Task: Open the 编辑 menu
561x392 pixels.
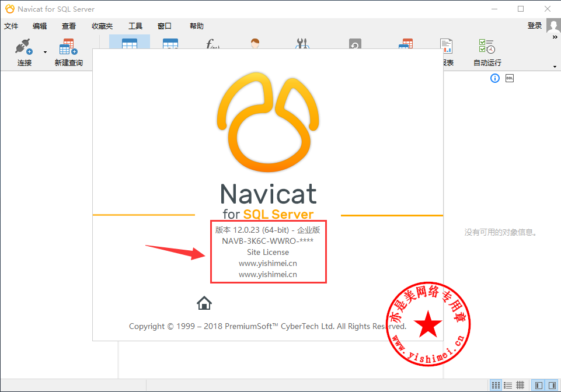Action: [40, 26]
